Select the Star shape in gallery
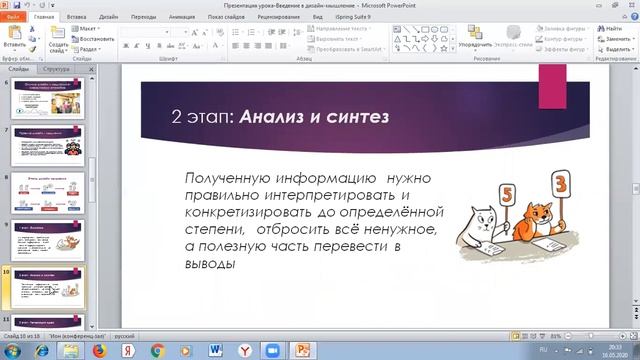 444,49
